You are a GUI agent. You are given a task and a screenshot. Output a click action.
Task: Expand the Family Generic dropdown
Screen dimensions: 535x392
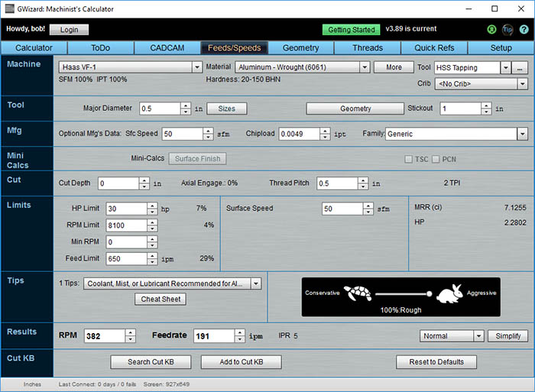(522, 134)
